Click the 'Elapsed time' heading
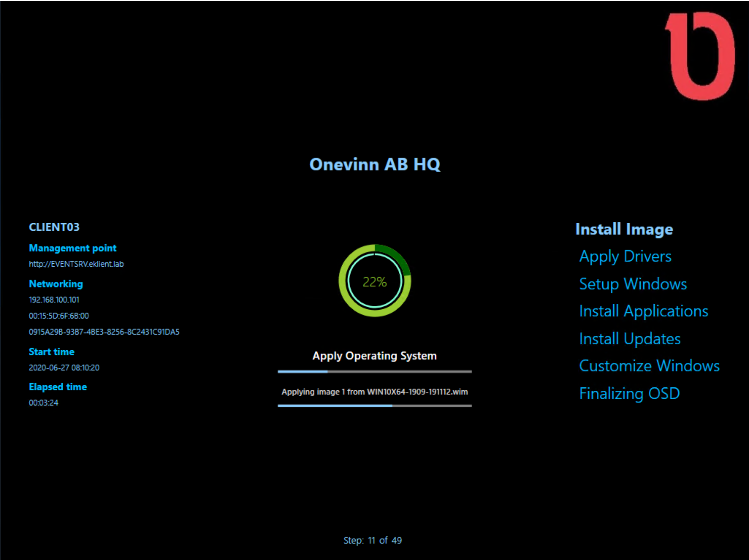The image size is (749, 560). 58,387
